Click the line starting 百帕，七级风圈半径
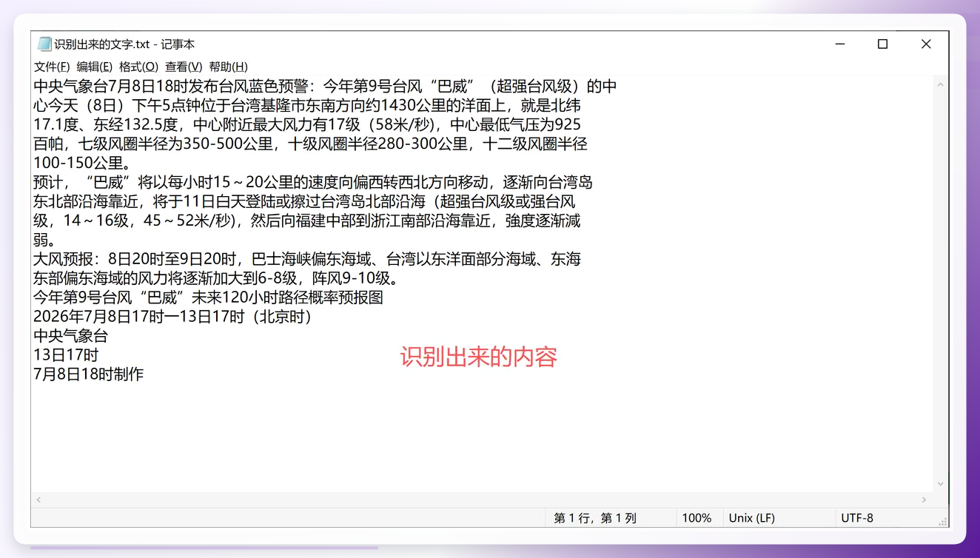Viewport: 980px width, 558px height. 310,144
